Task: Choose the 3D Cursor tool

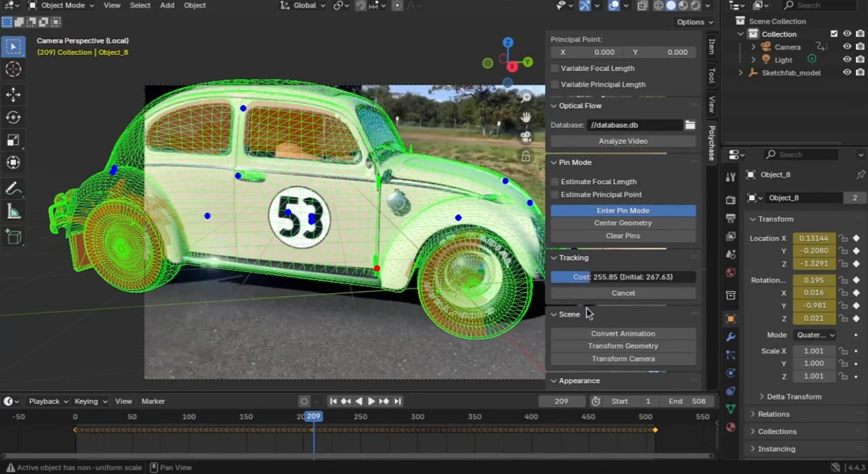Action: [x=13, y=70]
